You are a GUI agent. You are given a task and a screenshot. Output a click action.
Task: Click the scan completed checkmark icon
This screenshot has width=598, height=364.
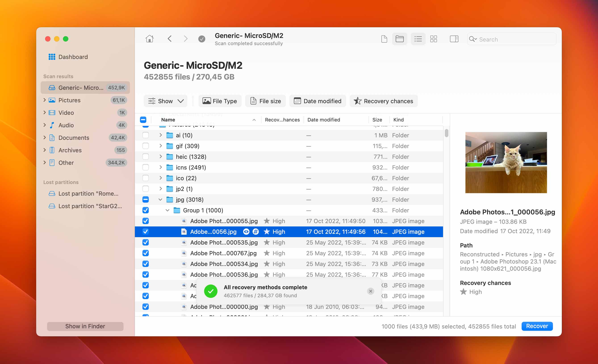click(201, 39)
